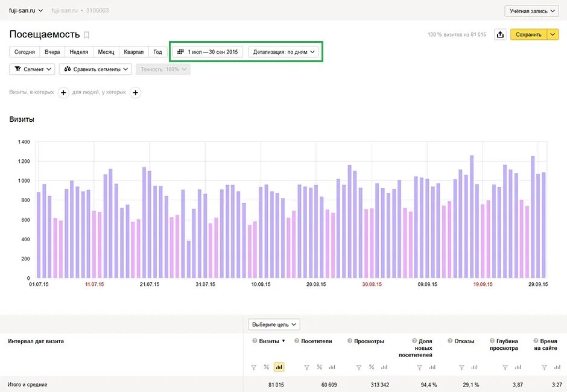Image resolution: width=567 pixels, height=392 pixels.
Task: Open date range 1 июл — 30 сен 2015
Action: (x=207, y=52)
